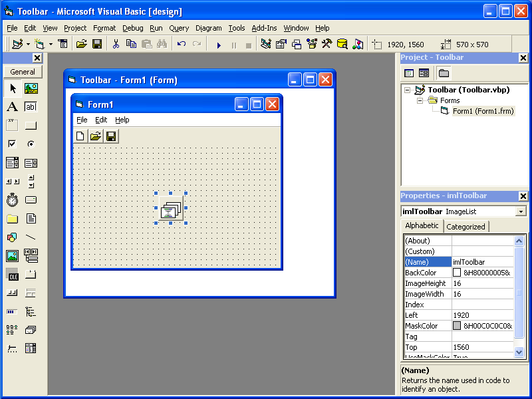The width and height of the screenshot is (532, 399).
Task: Select the TextBox control tool
Action: point(31,107)
